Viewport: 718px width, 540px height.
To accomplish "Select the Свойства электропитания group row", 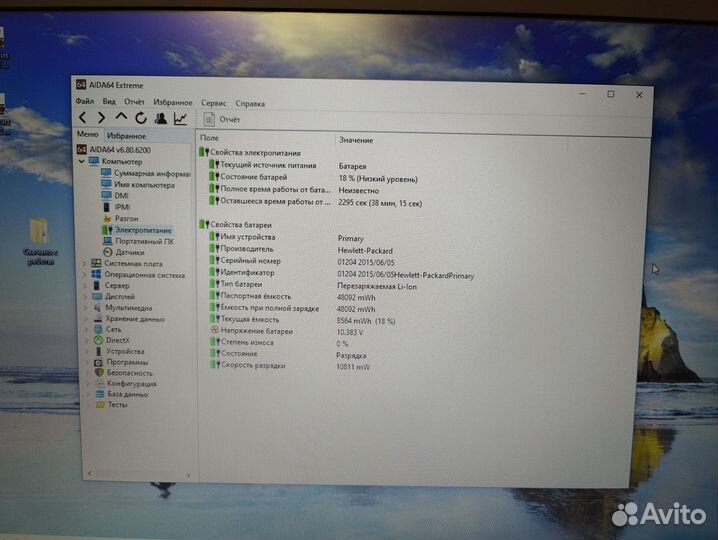I will pyautogui.click(x=250, y=153).
